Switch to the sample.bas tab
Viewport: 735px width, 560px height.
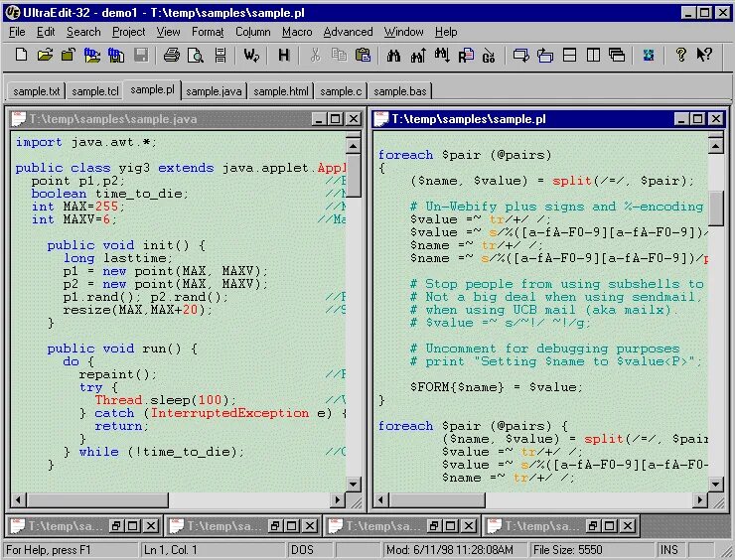[400, 91]
